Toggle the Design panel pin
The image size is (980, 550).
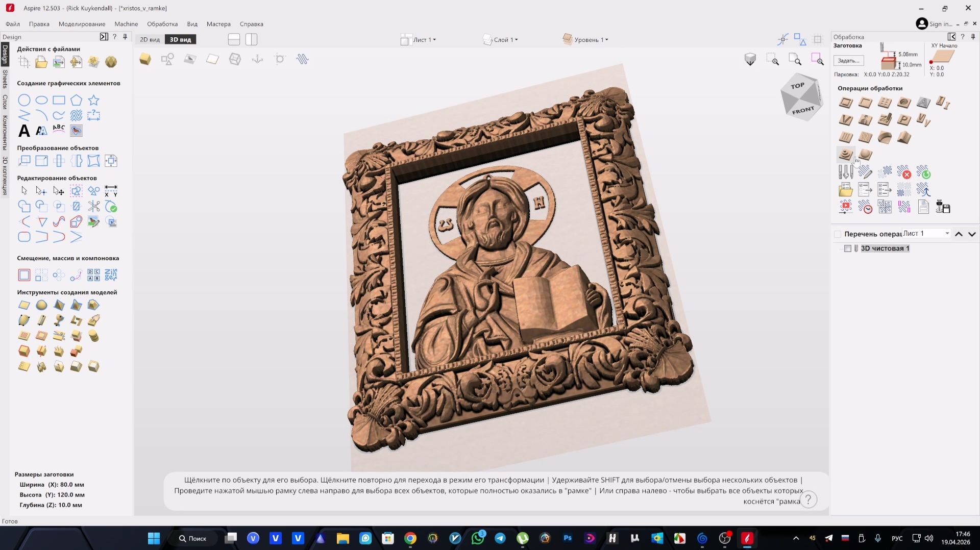point(125,37)
